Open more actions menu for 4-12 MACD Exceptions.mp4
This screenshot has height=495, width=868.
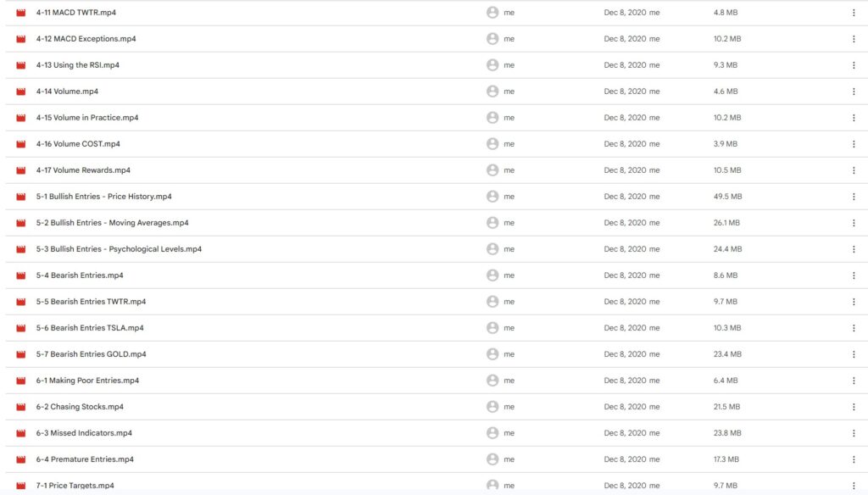(854, 39)
